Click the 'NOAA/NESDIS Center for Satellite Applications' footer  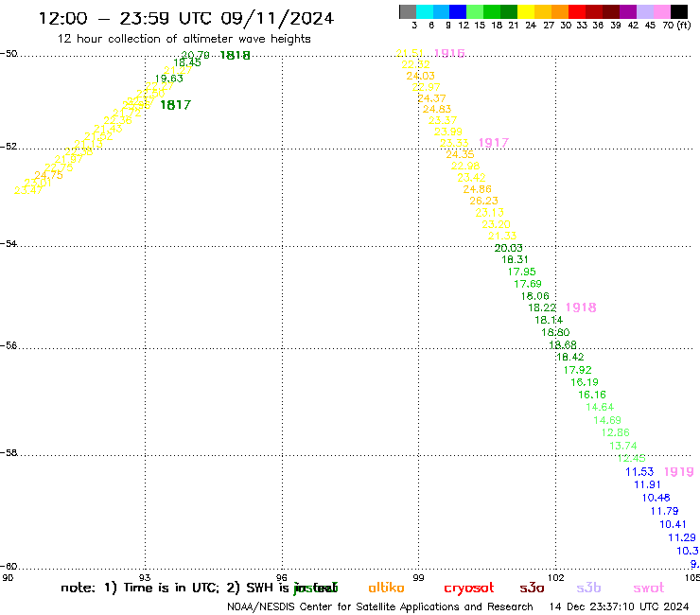click(344, 607)
